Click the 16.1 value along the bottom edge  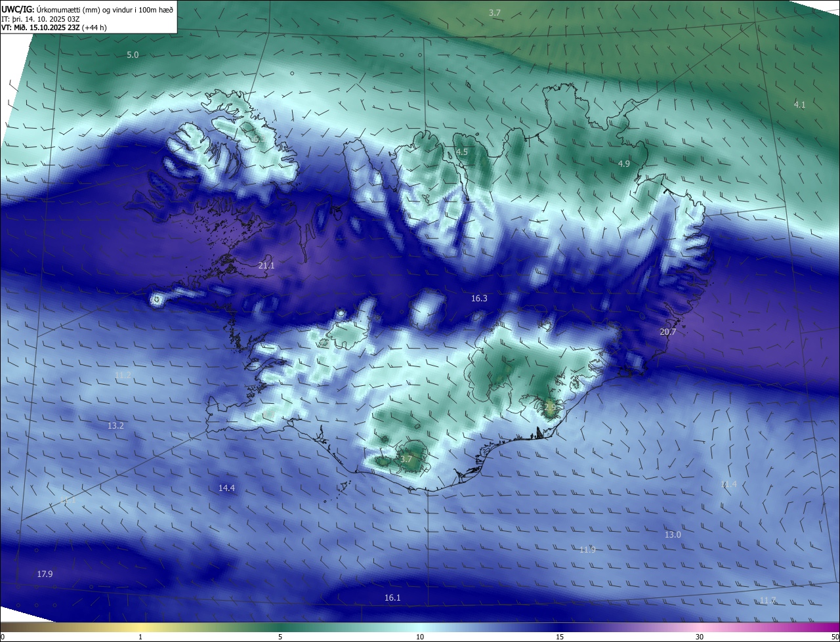tap(392, 597)
